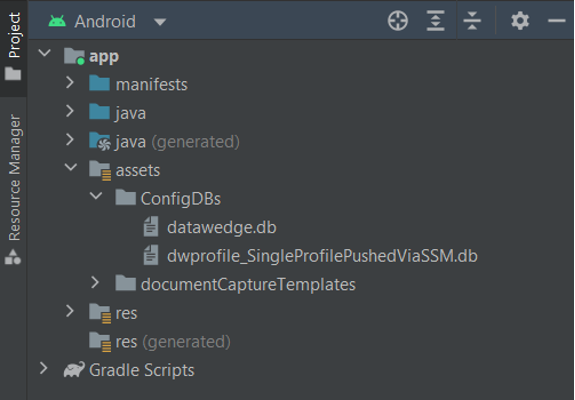Click the Collapse All icon
The image size is (575, 400).
click(472, 21)
